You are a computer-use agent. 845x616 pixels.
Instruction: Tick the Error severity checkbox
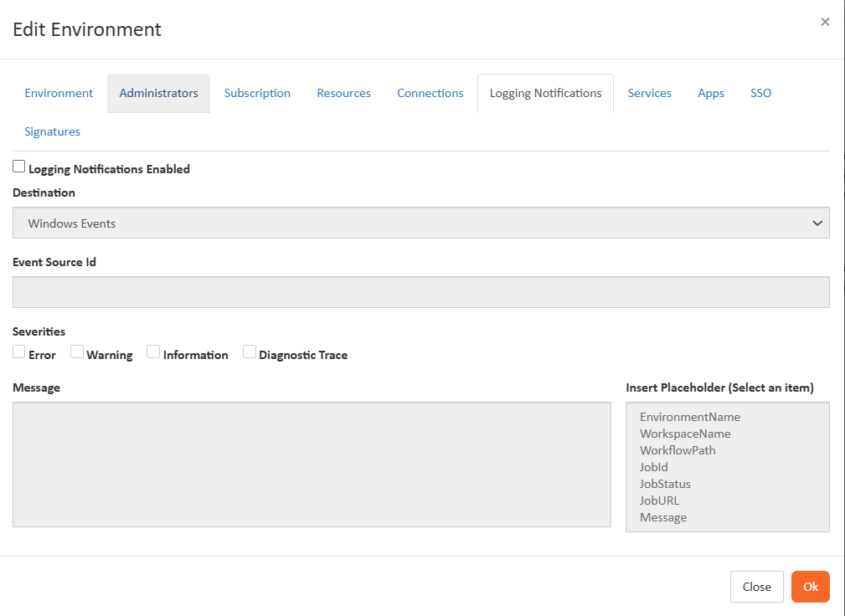click(19, 352)
